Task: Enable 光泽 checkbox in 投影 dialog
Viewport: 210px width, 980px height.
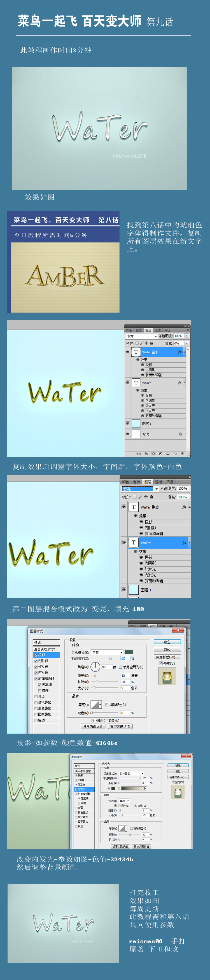Action: tap(36, 697)
